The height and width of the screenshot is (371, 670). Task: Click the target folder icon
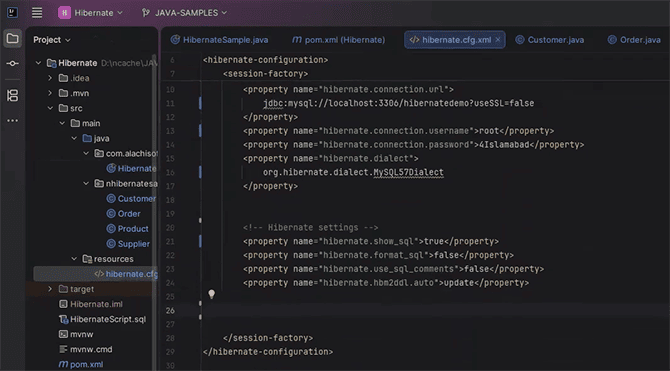[x=63, y=289]
